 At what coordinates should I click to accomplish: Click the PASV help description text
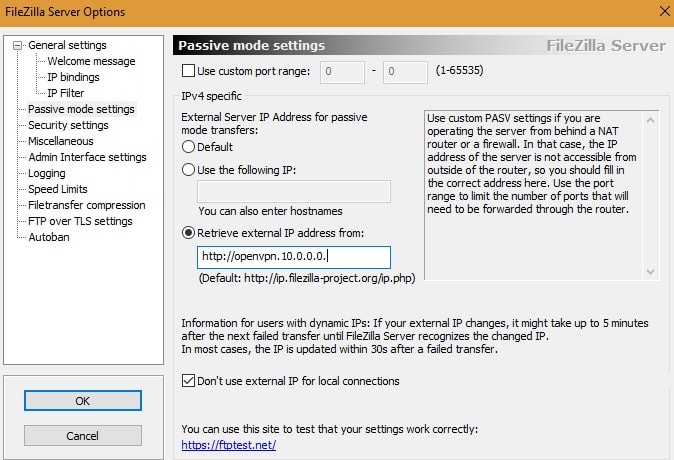pos(531,163)
